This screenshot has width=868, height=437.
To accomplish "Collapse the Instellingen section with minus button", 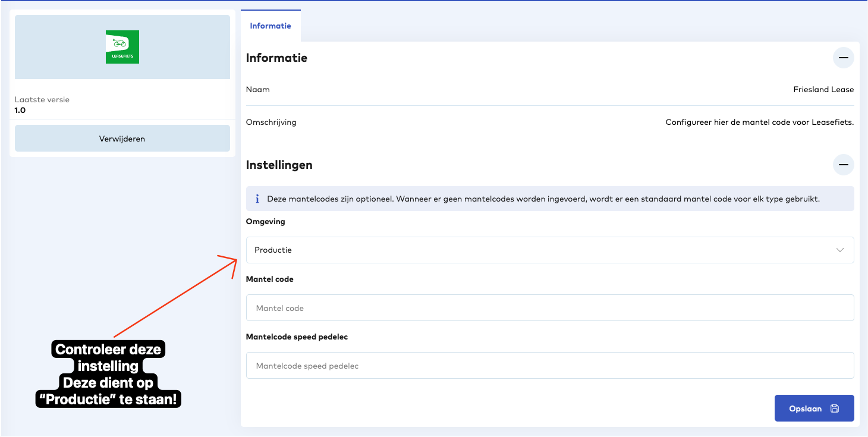I will pyautogui.click(x=843, y=165).
